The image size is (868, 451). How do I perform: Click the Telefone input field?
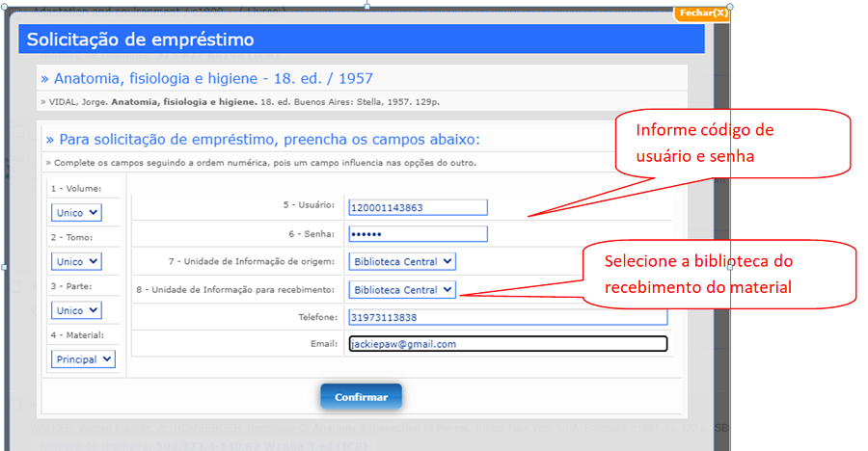[x=507, y=317]
